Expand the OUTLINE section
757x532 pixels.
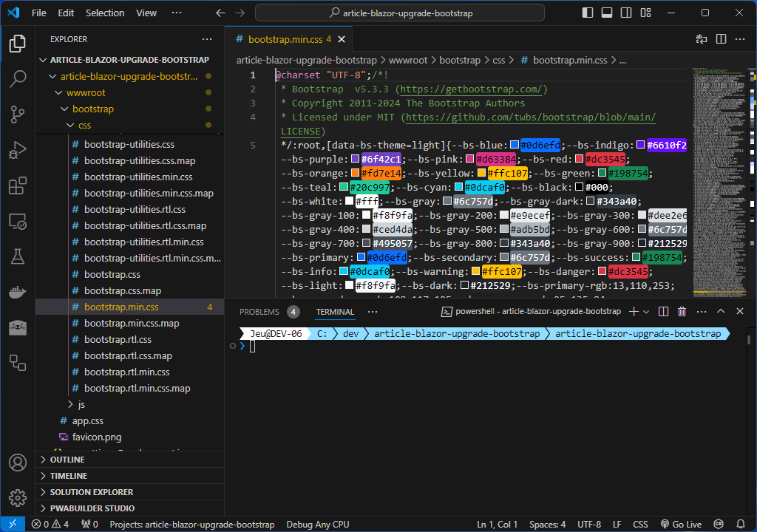[x=130, y=460]
